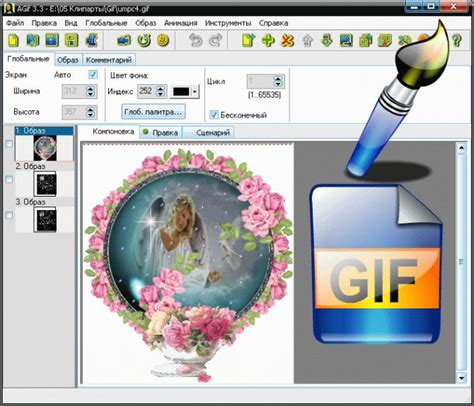Toggle the Авто screen checkbox

click(x=93, y=74)
